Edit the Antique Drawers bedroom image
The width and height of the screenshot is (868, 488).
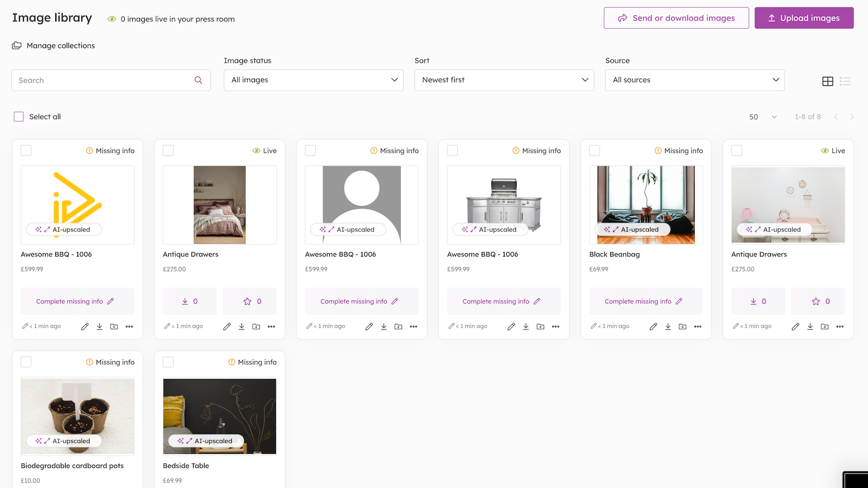(227, 326)
